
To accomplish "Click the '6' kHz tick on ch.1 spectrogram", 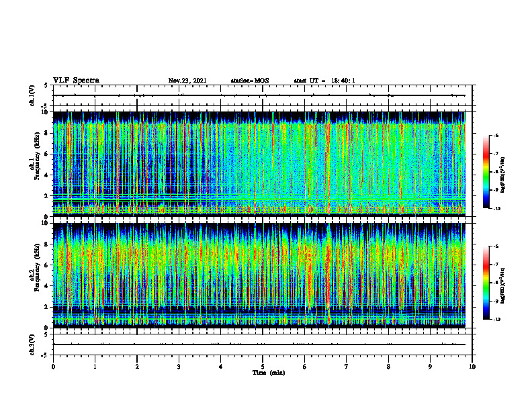I will point(46,154).
